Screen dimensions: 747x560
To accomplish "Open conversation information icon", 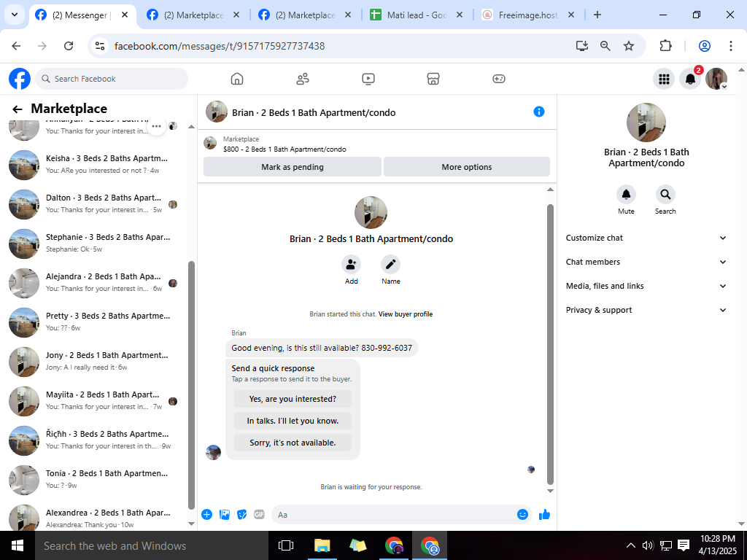I will [539, 112].
